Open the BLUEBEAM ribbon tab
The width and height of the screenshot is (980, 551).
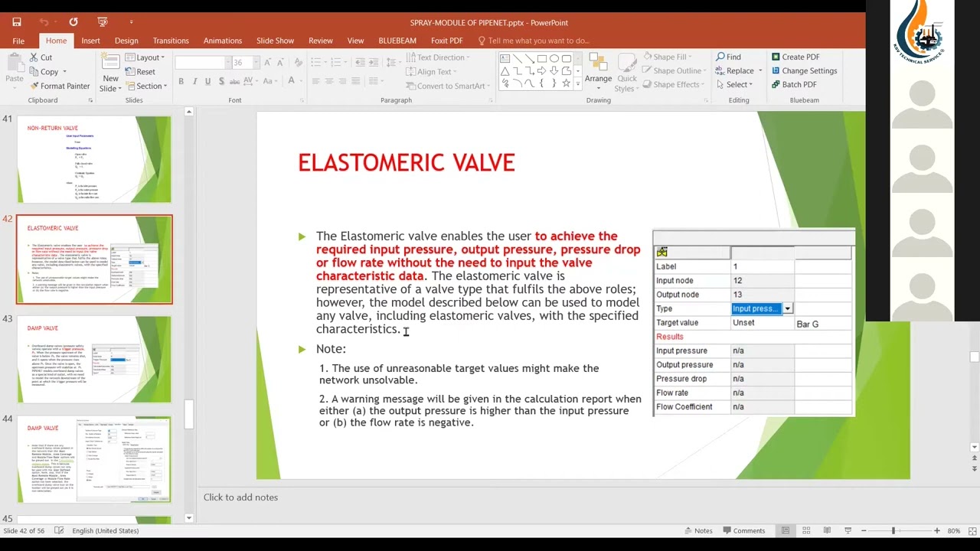(397, 41)
